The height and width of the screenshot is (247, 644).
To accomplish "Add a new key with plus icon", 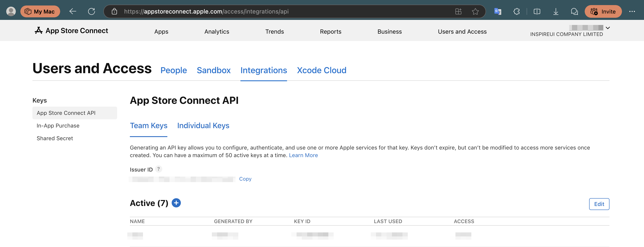I will point(176,203).
